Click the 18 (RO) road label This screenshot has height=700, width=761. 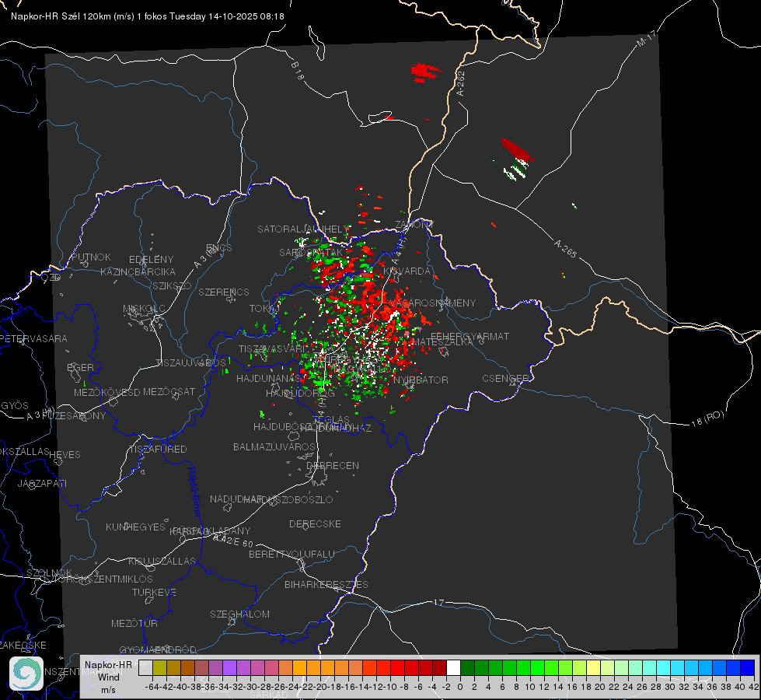[x=707, y=418]
